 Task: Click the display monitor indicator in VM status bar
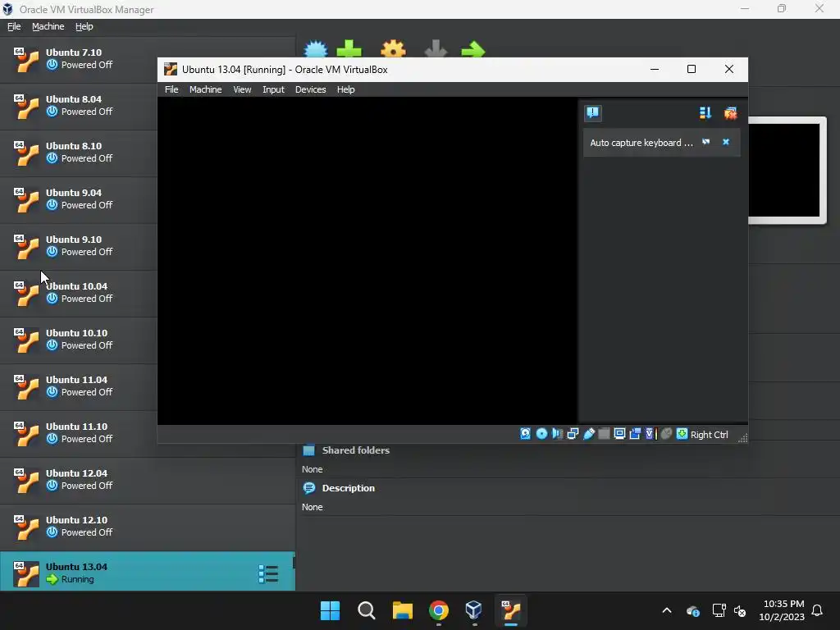coord(619,434)
